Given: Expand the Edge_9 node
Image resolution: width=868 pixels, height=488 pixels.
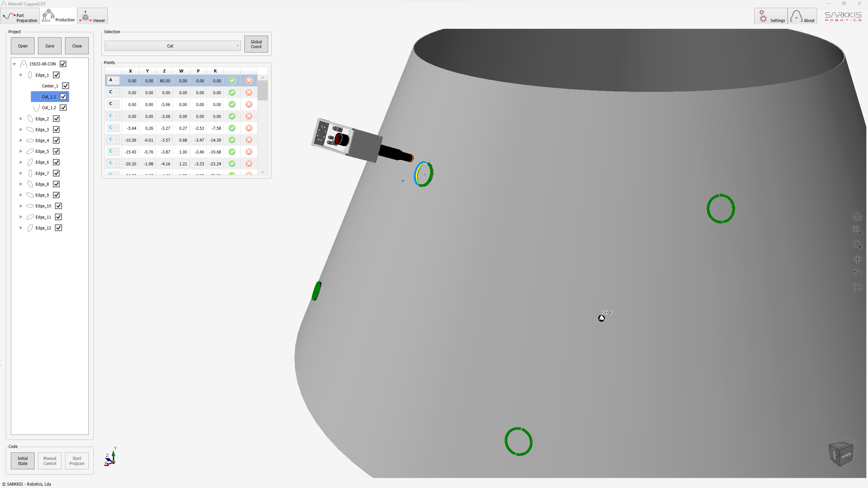Looking at the screenshot, I should point(21,195).
